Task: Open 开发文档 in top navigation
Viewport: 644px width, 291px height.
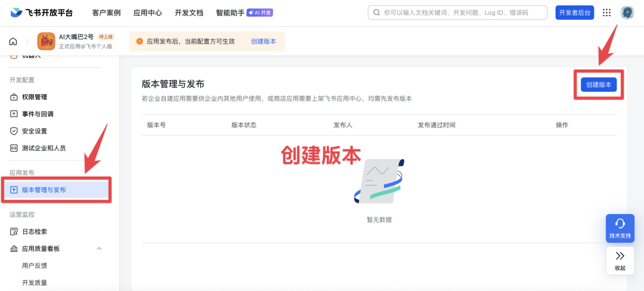Action: [x=188, y=13]
